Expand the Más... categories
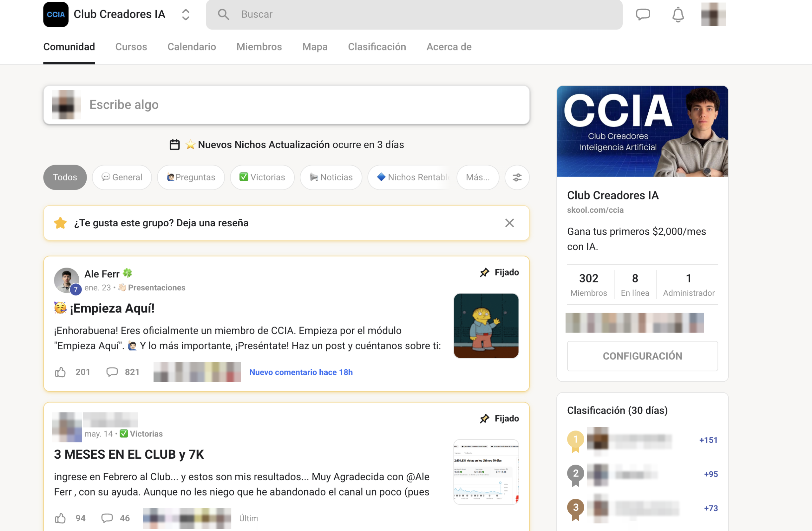Image resolution: width=812 pixels, height=531 pixels. (478, 177)
